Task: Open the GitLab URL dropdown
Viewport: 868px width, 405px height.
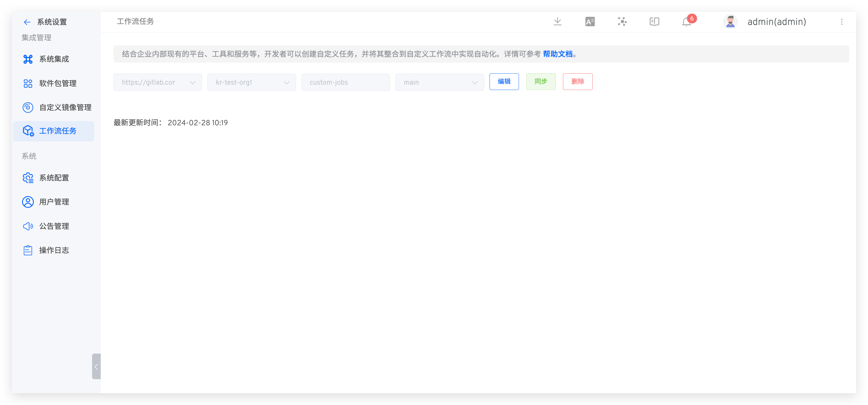Action: 157,82
